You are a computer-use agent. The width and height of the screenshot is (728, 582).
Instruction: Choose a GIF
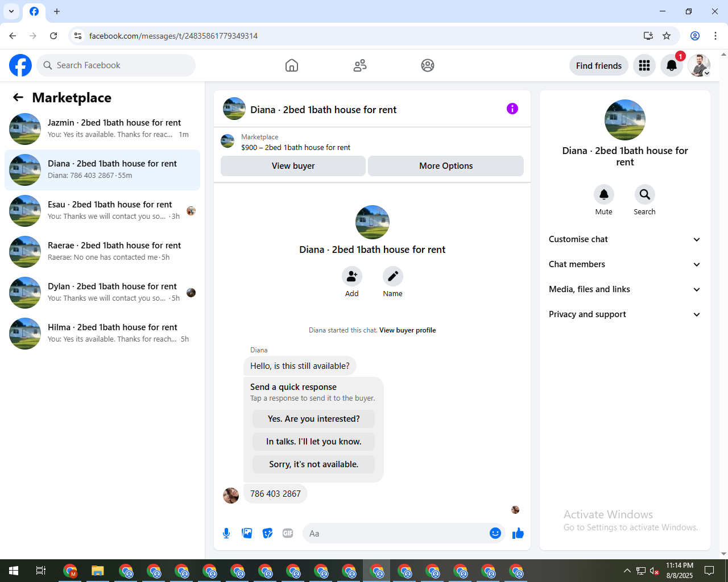pos(288,533)
